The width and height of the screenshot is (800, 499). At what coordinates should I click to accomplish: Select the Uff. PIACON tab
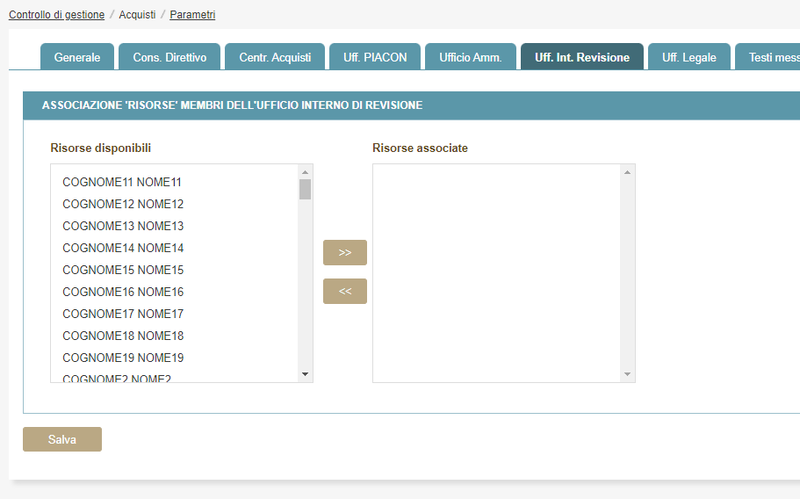375,58
